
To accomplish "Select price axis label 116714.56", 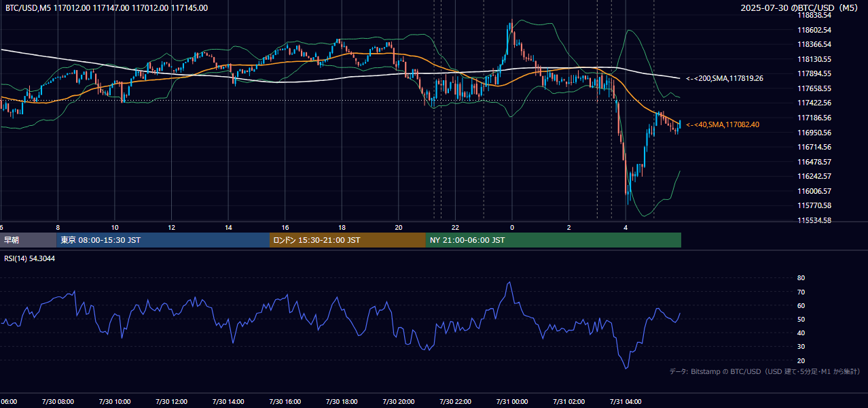I will coord(814,147).
